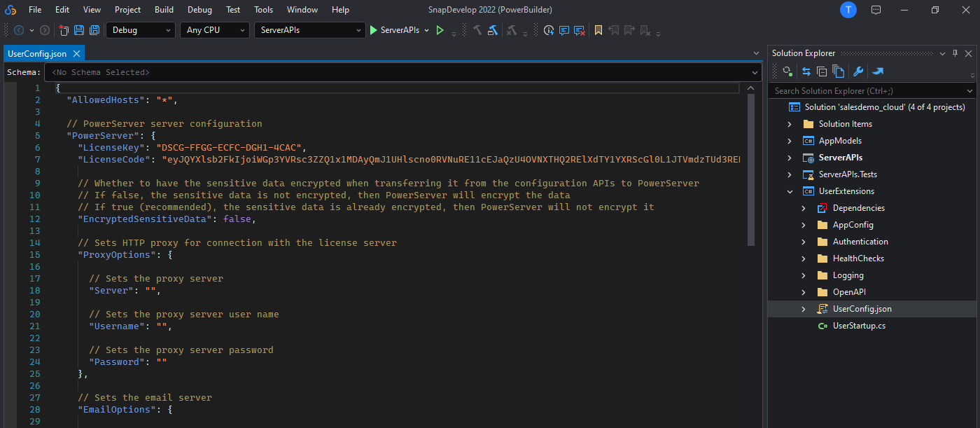This screenshot has height=428, width=980.
Task: Open the Any CPU platform dropdown
Action: click(x=214, y=30)
